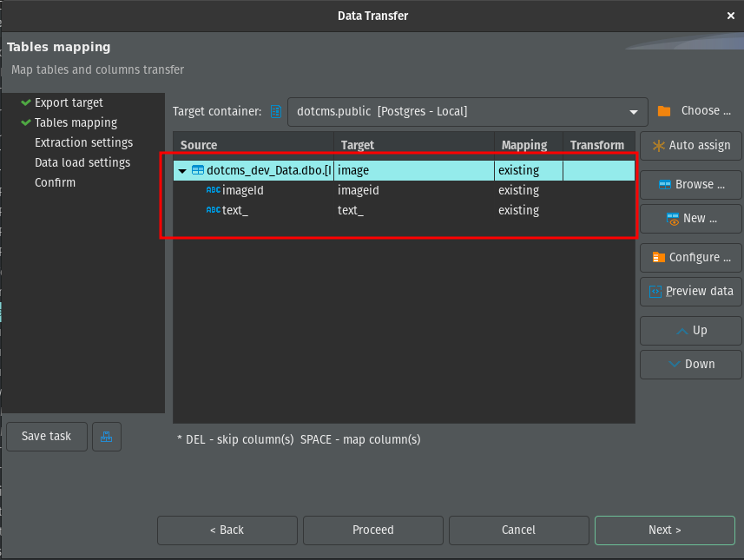Image resolution: width=744 pixels, height=560 pixels.
Task: Select Extraction settings step
Action: (x=83, y=142)
